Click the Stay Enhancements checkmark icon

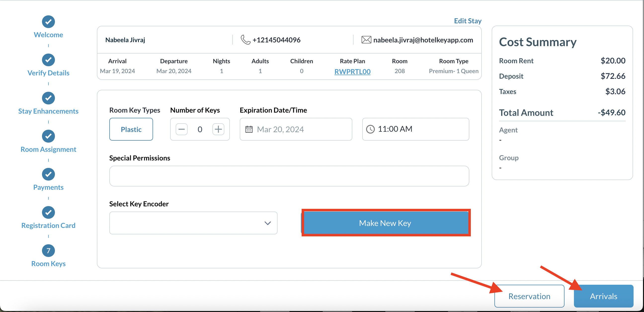(48, 98)
